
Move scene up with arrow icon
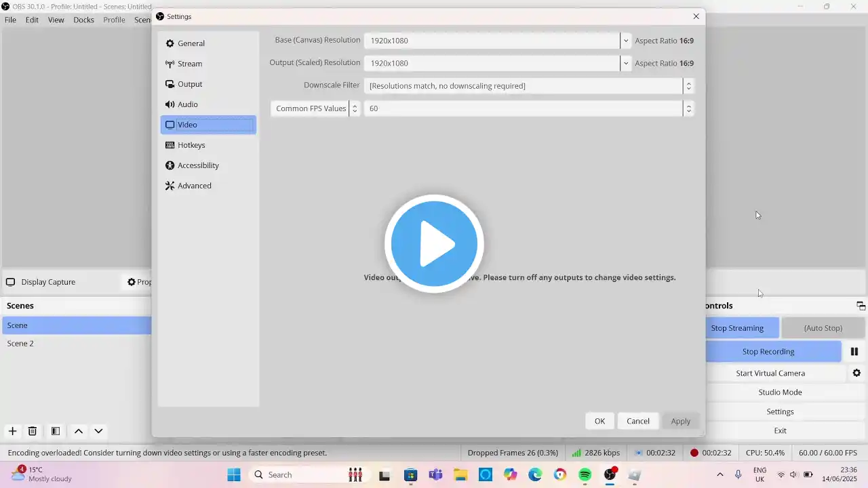79,431
